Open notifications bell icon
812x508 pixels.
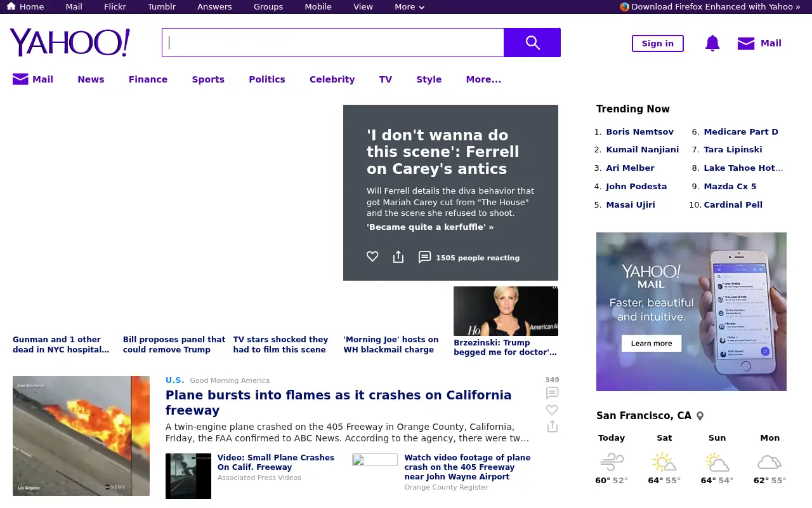712,43
